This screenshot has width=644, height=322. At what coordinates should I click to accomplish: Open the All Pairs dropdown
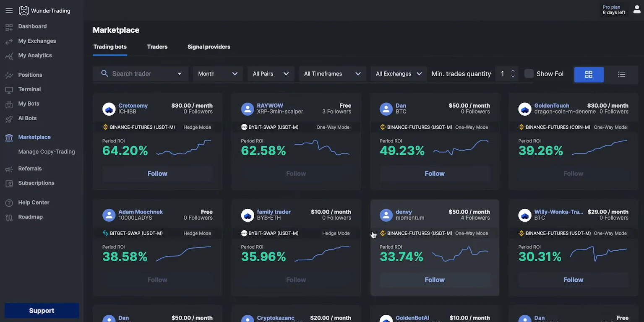pos(271,74)
